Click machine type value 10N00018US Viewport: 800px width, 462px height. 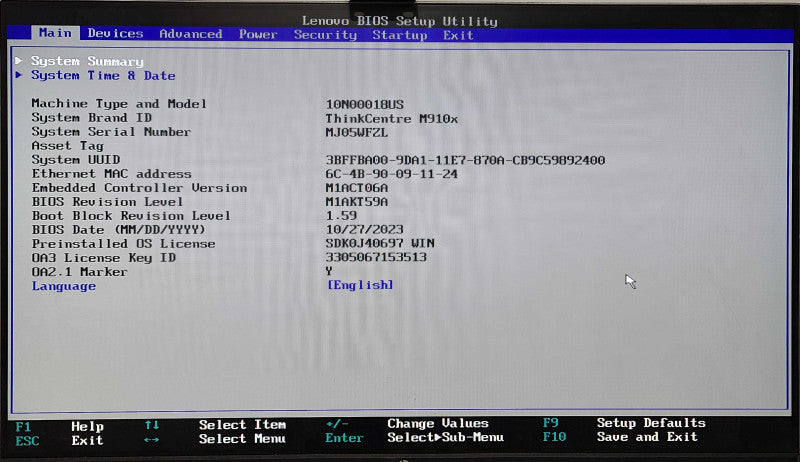(365, 105)
